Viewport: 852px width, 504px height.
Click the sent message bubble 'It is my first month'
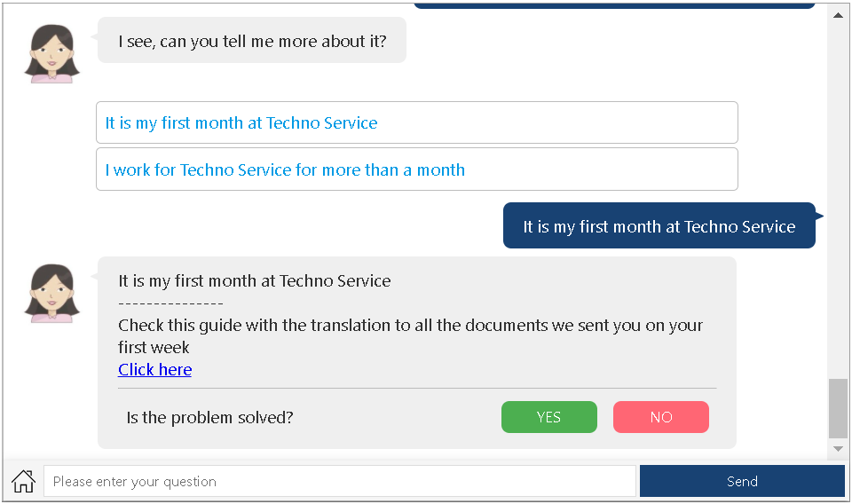pyautogui.click(x=659, y=226)
